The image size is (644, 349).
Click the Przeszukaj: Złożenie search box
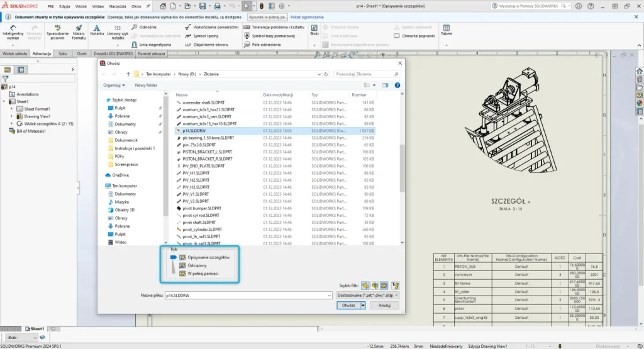coord(367,74)
